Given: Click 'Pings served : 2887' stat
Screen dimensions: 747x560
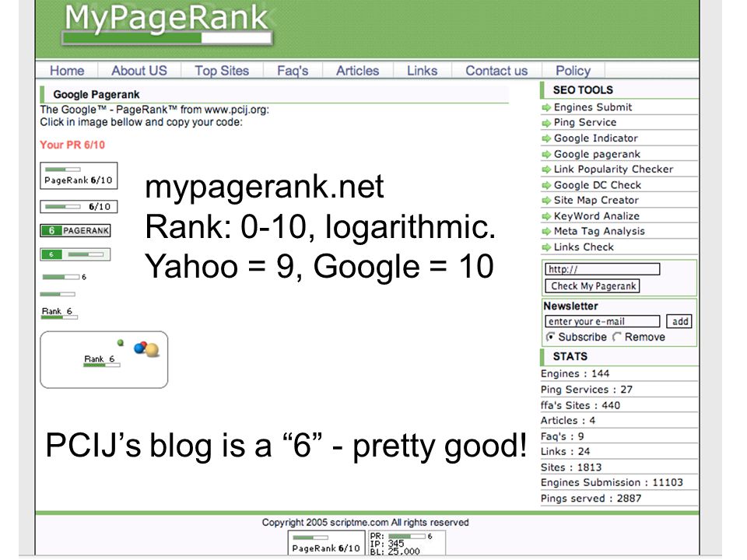Looking at the screenshot, I should pyautogui.click(x=591, y=498).
